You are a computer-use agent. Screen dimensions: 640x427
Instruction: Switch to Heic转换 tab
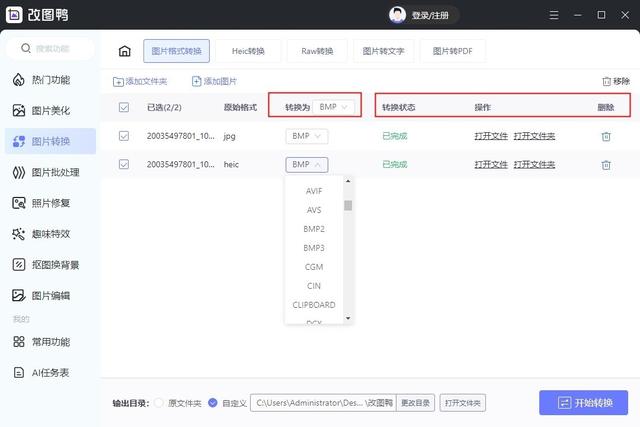[248, 51]
